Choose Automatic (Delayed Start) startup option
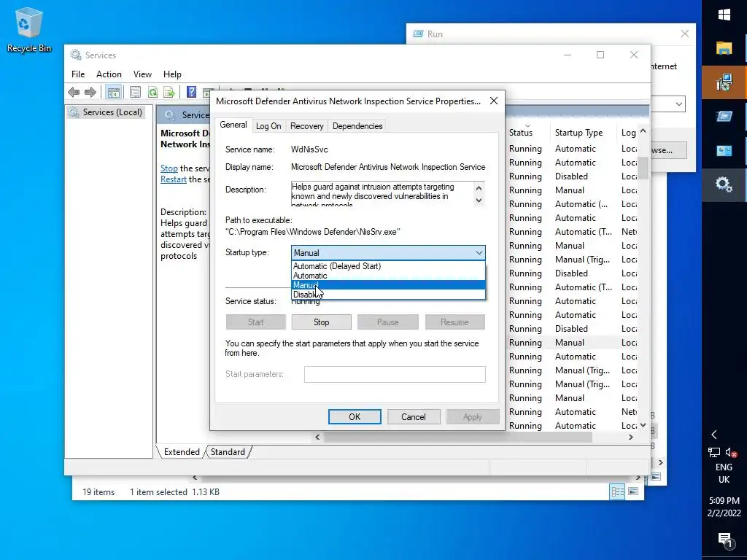The height and width of the screenshot is (560, 747). [x=388, y=266]
